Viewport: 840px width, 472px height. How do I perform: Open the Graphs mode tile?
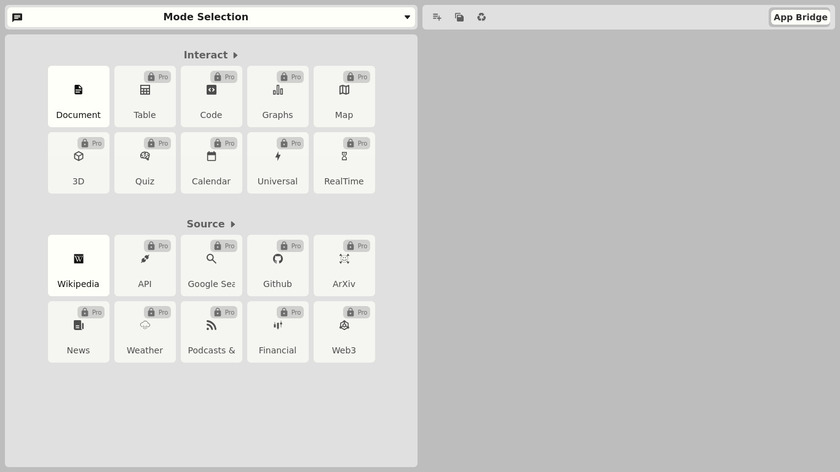(277, 97)
